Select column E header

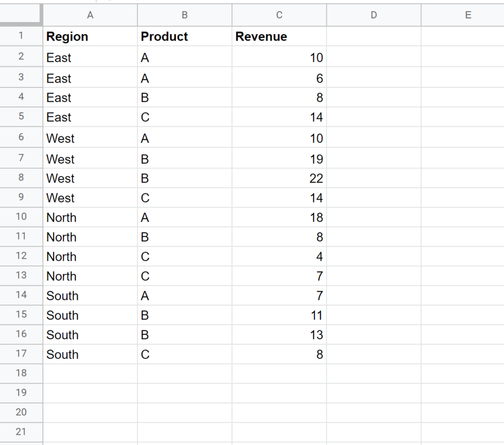467,15
